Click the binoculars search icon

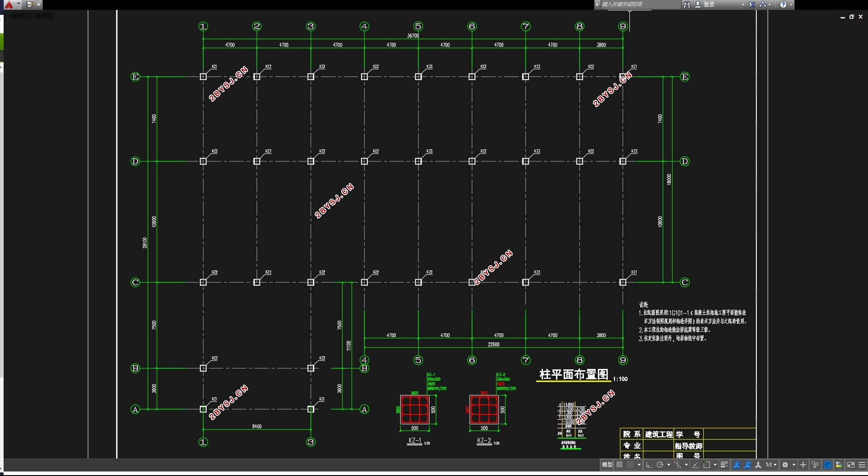(x=687, y=4)
